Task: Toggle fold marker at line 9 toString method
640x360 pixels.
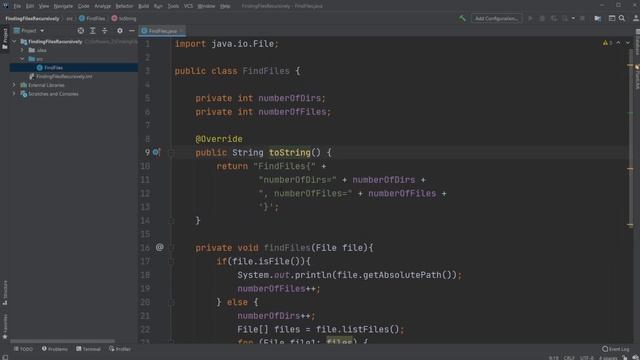Action: (x=171, y=153)
